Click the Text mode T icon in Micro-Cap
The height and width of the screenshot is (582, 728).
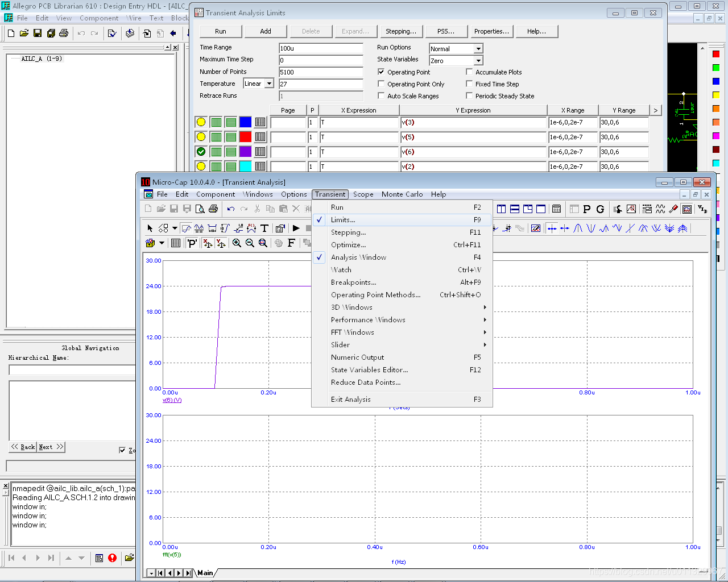264,228
